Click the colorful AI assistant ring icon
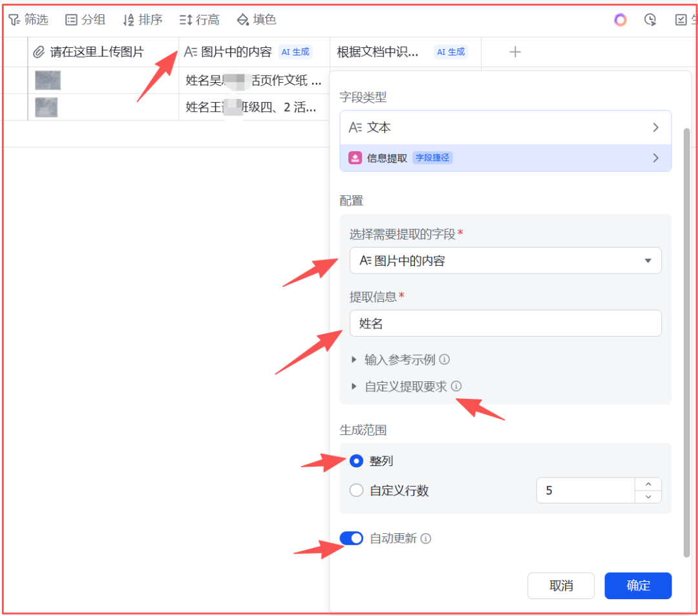 point(620,19)
